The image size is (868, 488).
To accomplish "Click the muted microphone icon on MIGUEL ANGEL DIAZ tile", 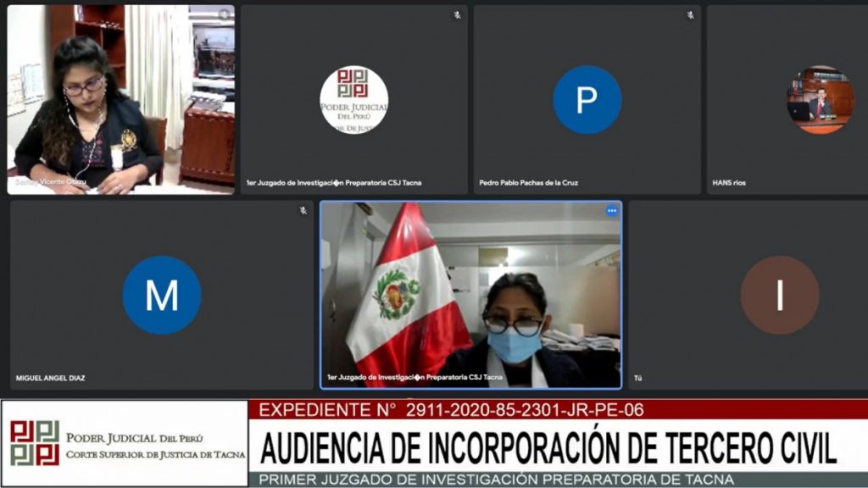I will (303, 210).
